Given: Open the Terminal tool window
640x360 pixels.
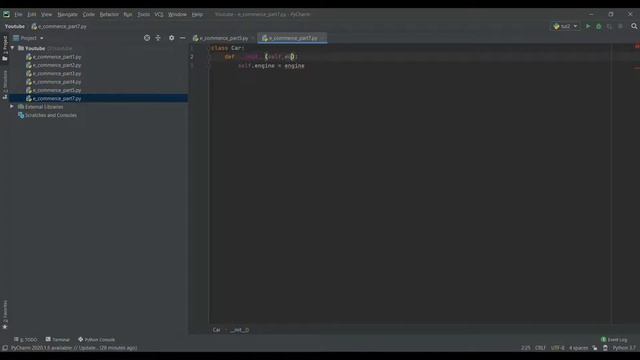Looking at the screenshot, I should coord(58,340).
